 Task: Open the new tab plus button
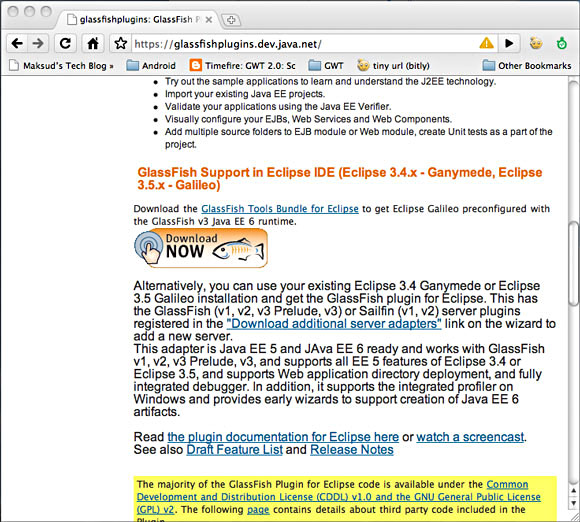point(231,20)
